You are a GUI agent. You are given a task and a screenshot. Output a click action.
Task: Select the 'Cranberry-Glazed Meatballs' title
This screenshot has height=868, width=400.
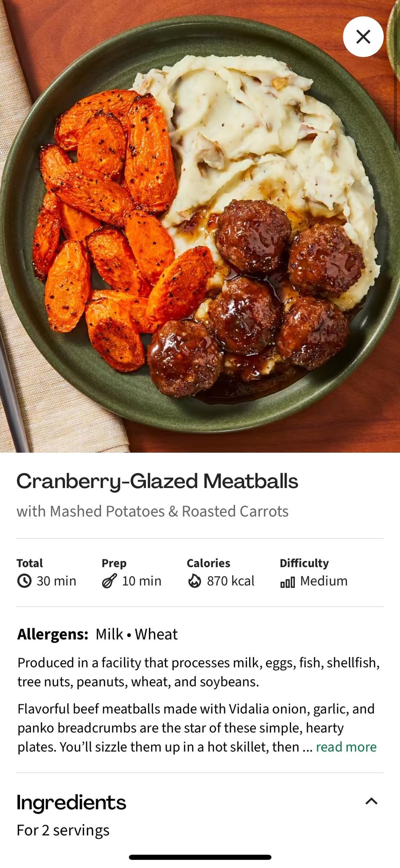[x=157, y=481]
